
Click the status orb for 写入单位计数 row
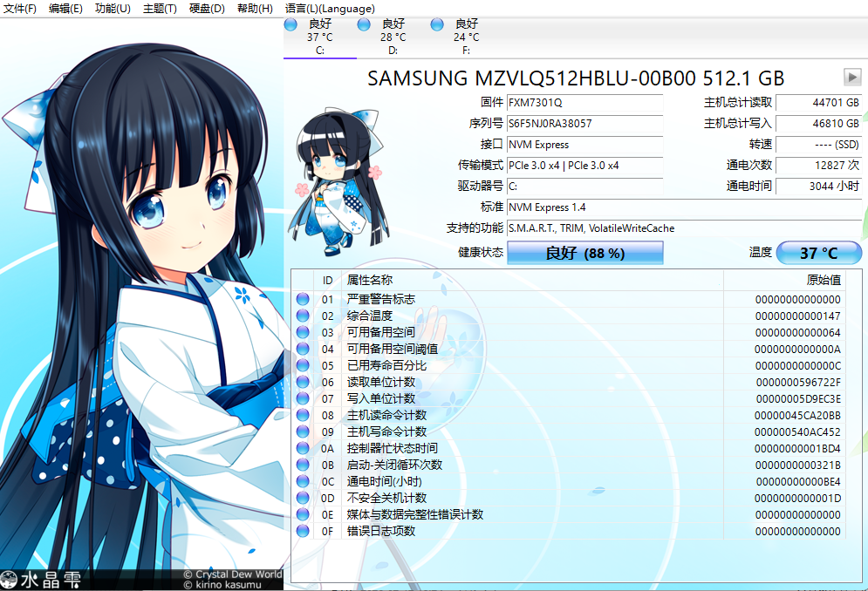pyautogui.click(x=303, y=398)
